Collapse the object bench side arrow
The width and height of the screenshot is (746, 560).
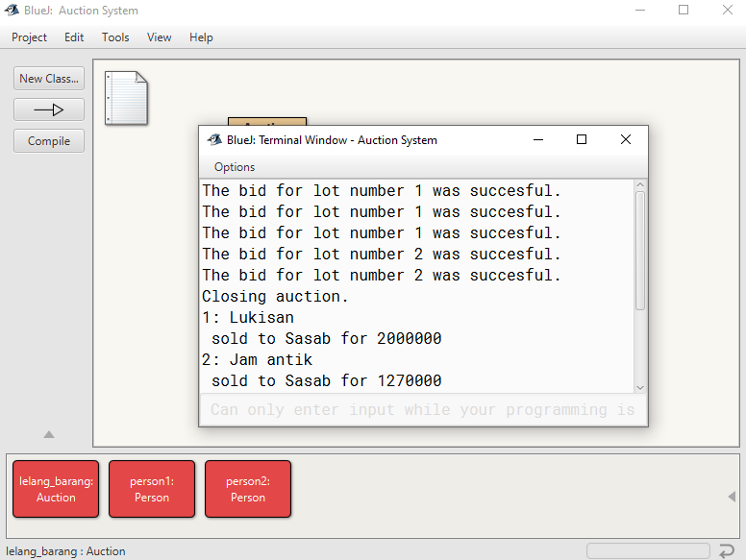point(732,497)
